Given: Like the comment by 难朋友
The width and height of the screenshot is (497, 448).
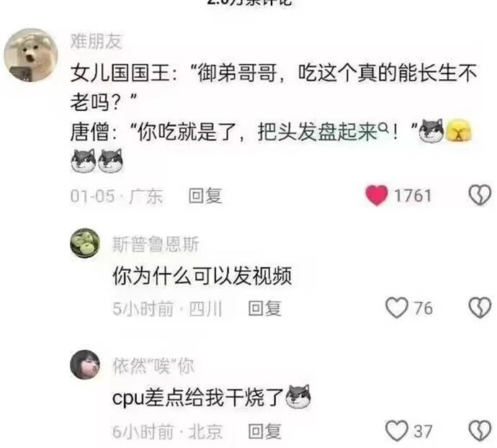Looking at the screenshot, I should point(376,195).
